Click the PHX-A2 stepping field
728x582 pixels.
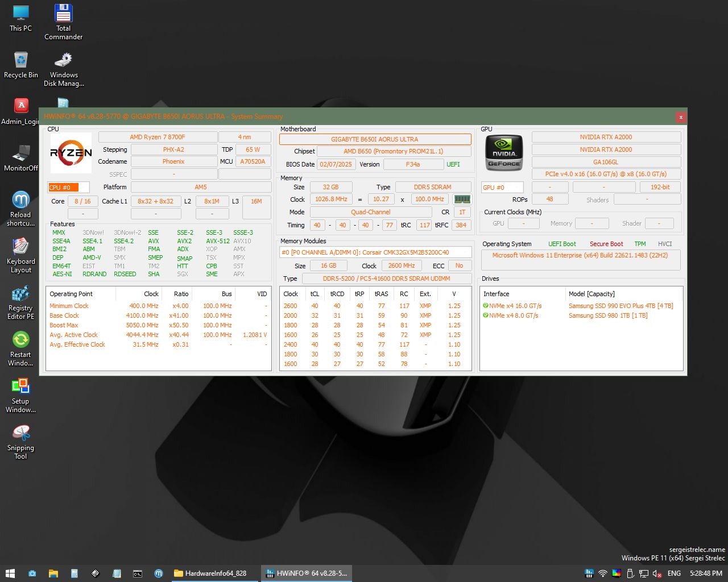click(173, 149)
